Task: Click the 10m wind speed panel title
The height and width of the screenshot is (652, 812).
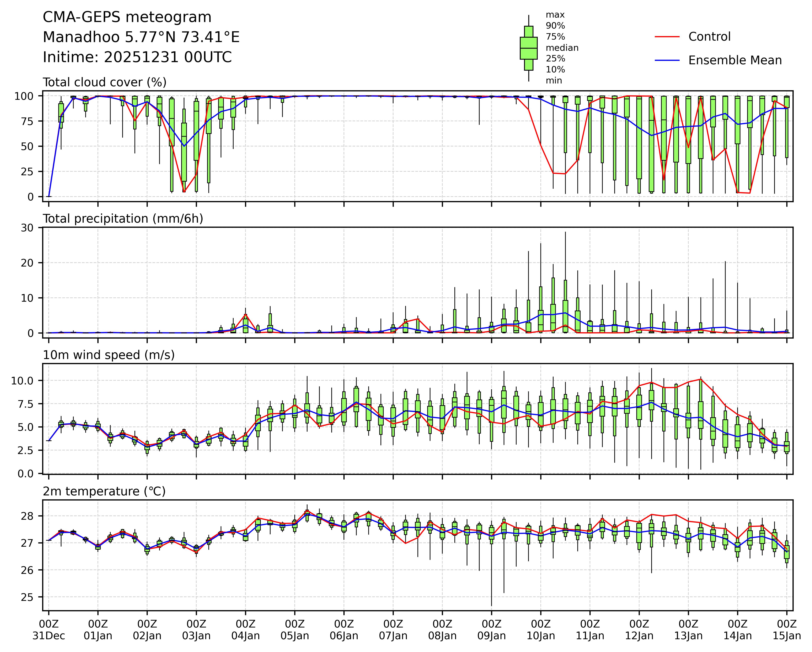Action: coord(109,355)
